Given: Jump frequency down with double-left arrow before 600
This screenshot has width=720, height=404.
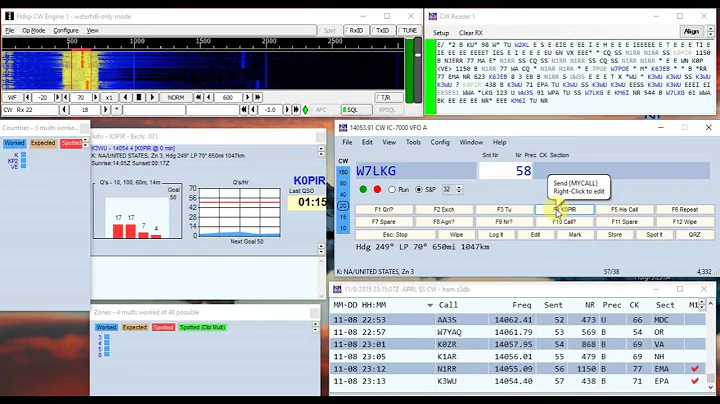Looking at the screenshot, I should (x=198, y=97).
